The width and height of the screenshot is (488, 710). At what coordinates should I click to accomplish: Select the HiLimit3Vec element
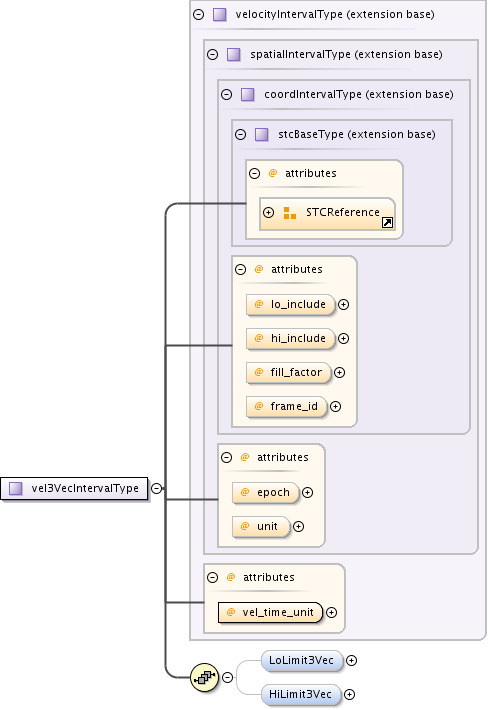301,694
